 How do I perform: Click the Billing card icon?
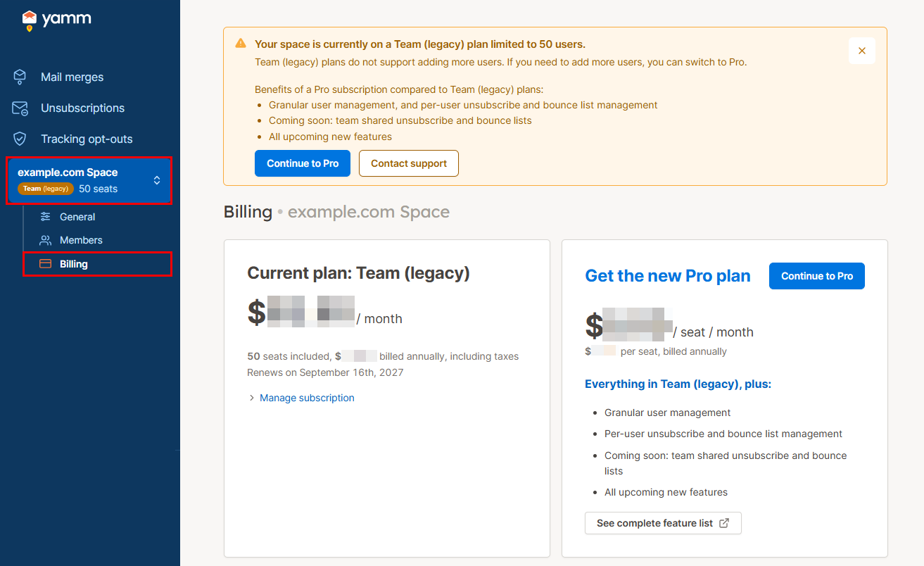coord(45,264)
